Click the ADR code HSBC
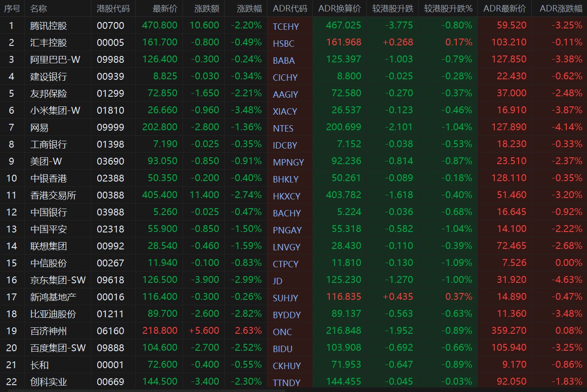This screenshot has width=587, height=392. pos(283,44)
